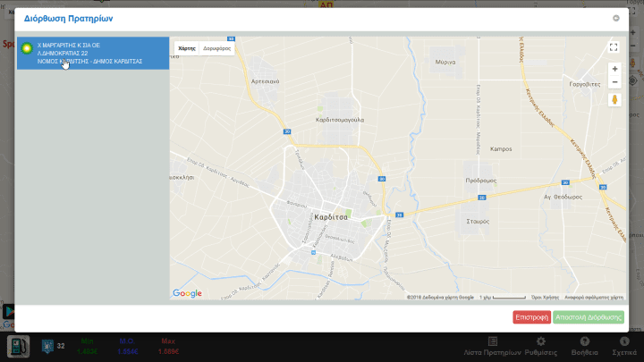Click the M.O. average price value
Image resolution: width=644 pixels, height=362 pixels.
tap(127, 352)
